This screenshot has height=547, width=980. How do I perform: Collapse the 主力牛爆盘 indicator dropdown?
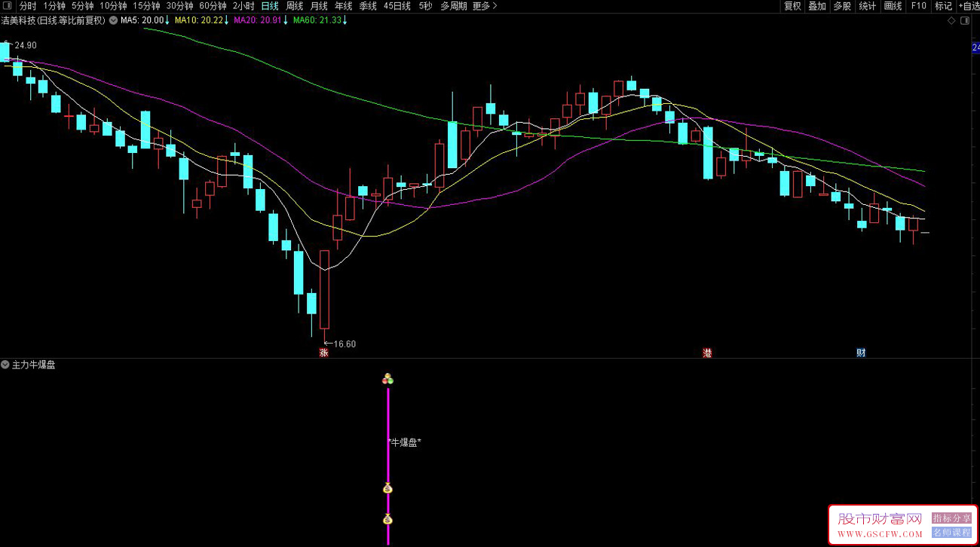5,365
